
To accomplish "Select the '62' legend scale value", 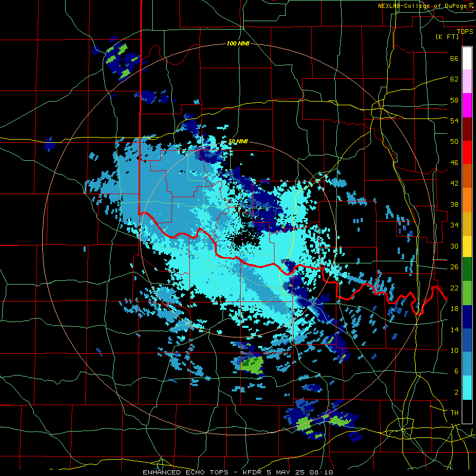I will pos(454,79).
